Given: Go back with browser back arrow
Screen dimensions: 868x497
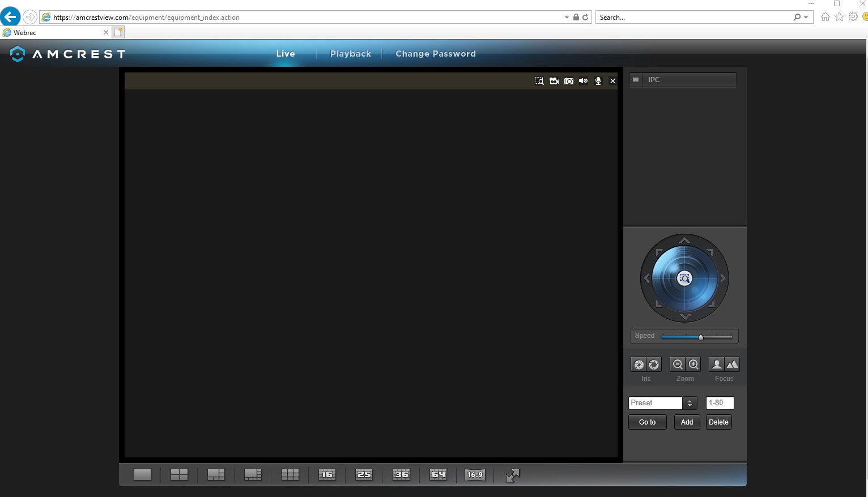Looking at the screenshot, I should point(10,16).
